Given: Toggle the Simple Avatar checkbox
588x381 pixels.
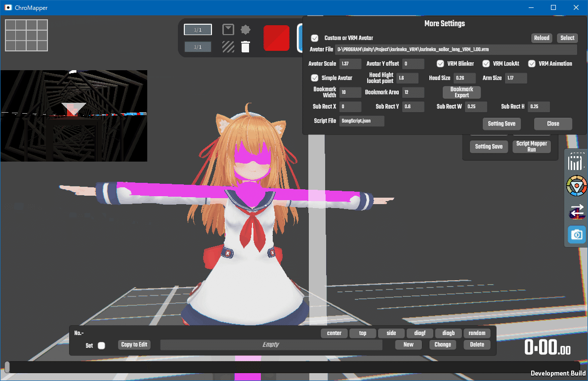Looking at the screenshot, I should (315, 78).
